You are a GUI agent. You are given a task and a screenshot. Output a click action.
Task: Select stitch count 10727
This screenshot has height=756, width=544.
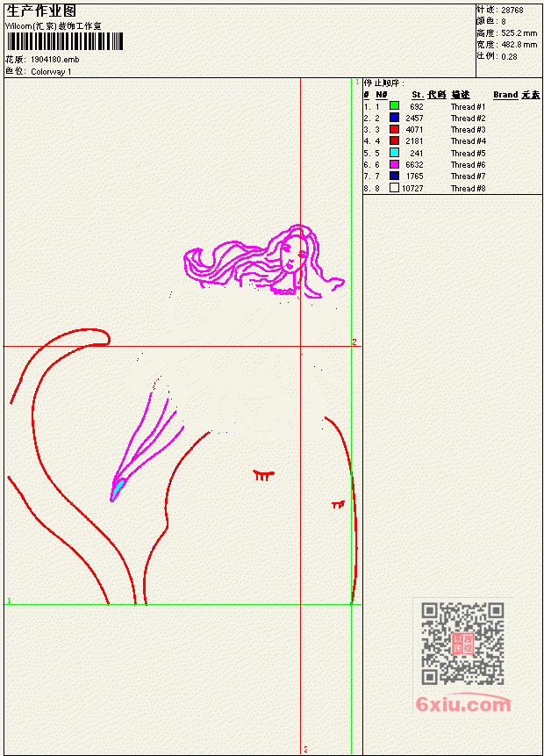tap(412, 189)
